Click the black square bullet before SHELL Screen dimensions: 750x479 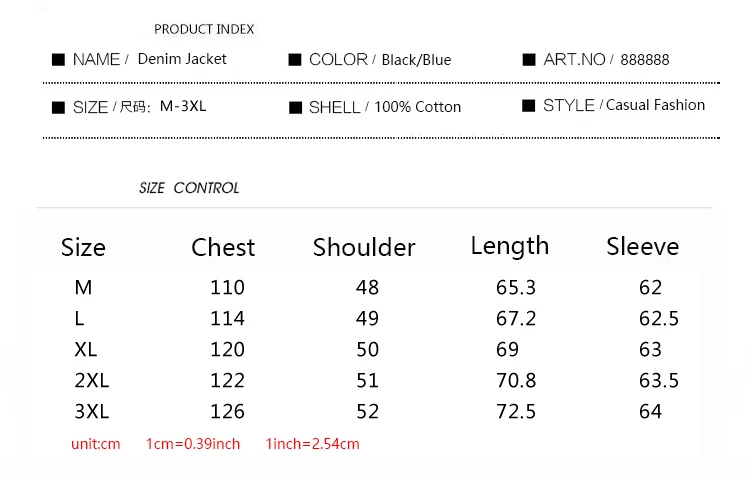click(x=295, y=107)
